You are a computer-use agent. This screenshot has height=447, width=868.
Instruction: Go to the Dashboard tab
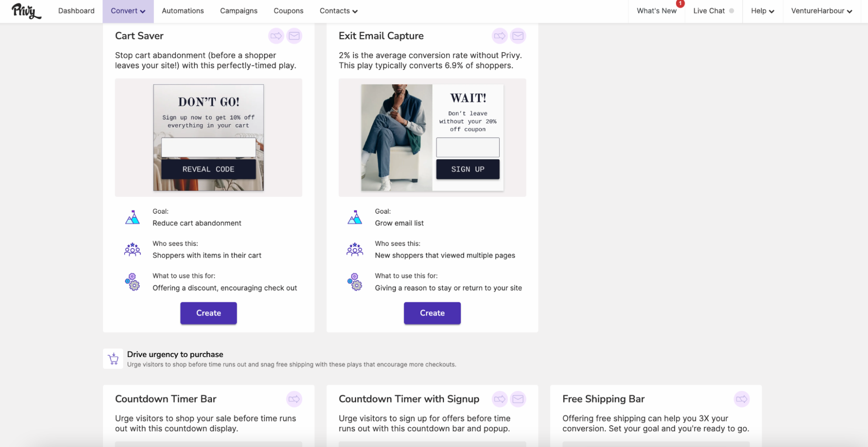tap(76, 11)
